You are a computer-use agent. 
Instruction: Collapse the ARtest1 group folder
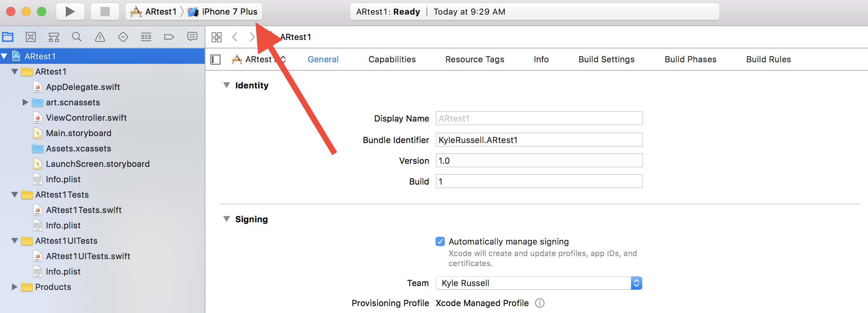[x=15, y=72]
